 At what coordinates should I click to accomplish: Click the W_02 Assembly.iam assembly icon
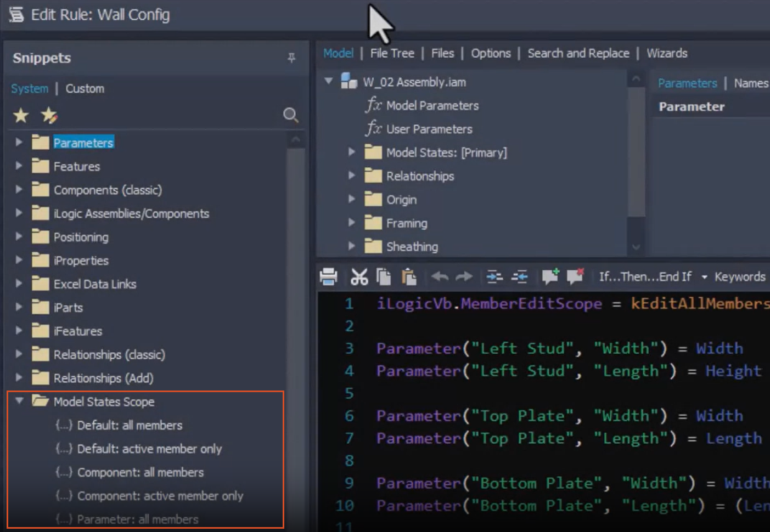pyautogui.click(x=349, y=81)
